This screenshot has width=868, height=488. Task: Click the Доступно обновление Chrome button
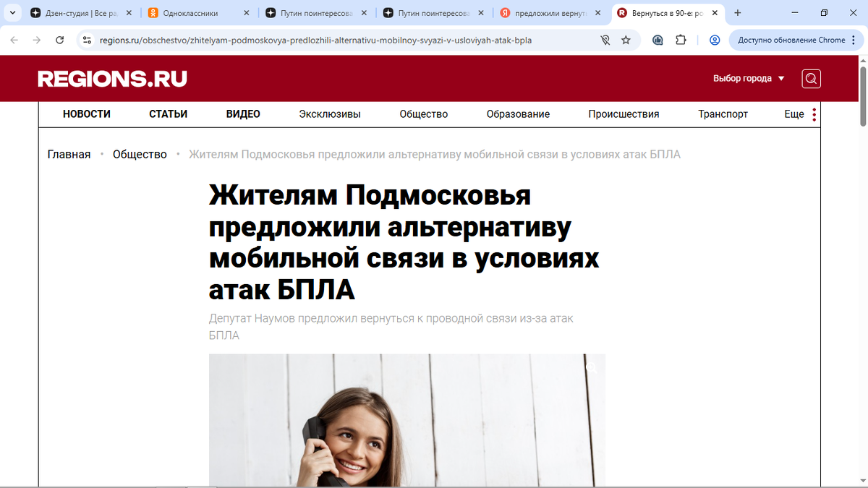791,40
